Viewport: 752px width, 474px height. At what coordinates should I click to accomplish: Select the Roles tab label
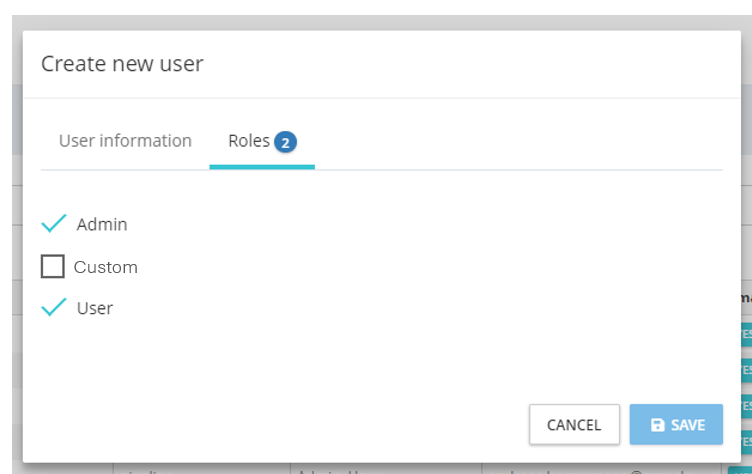249,141
